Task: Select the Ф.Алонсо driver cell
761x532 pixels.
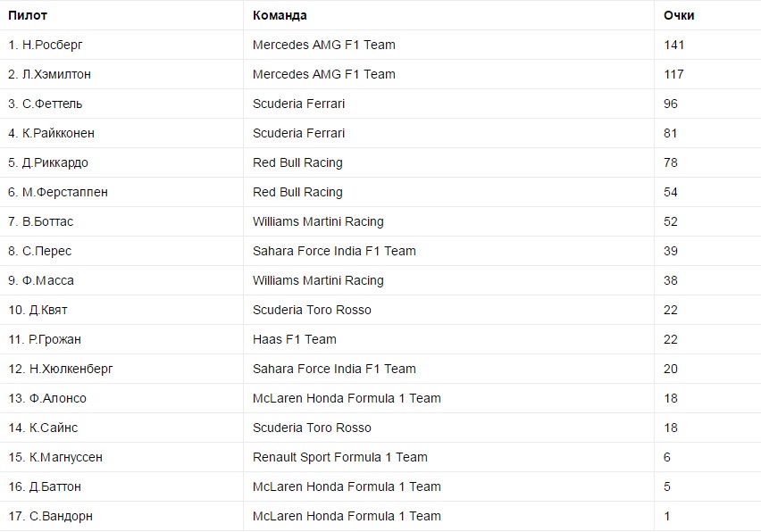Action: (x=47, y=398)
